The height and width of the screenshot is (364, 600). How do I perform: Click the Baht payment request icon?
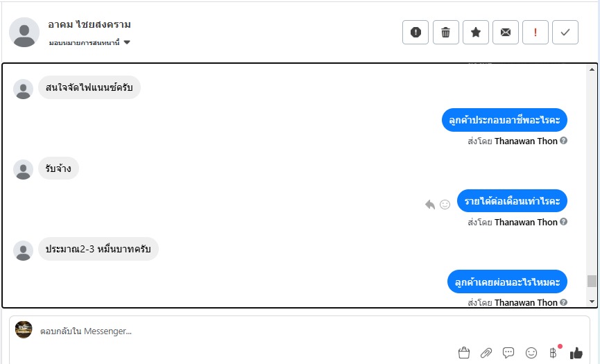click(553, 353)
